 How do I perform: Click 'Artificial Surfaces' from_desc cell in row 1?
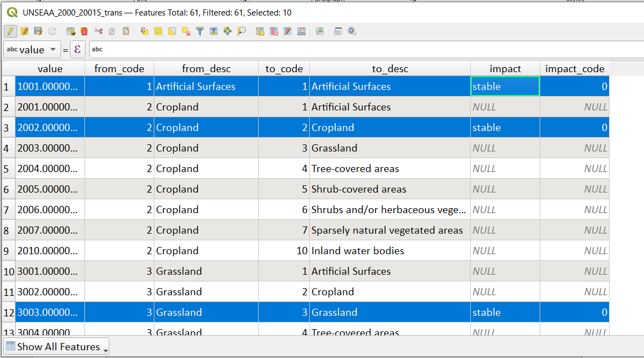coord(206,86)
